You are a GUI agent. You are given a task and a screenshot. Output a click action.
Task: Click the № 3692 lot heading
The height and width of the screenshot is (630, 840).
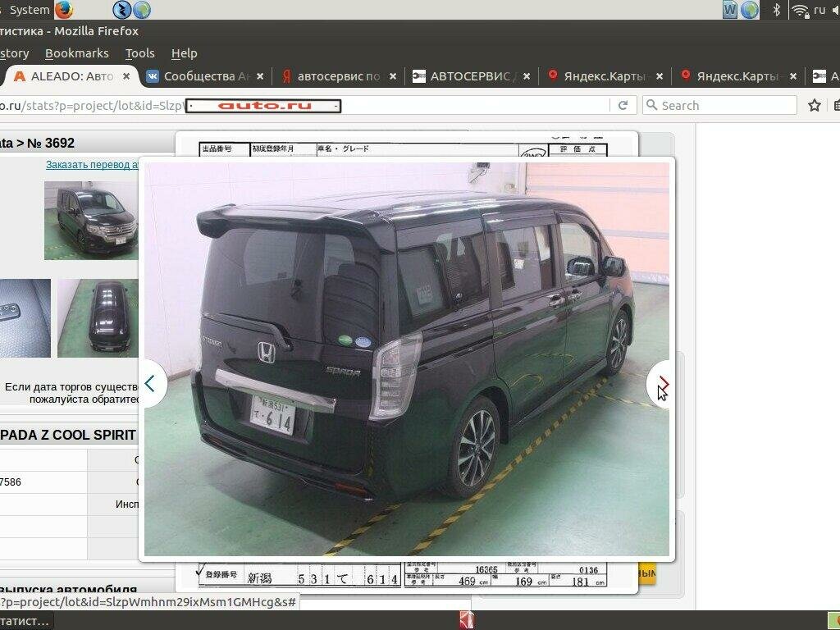pos(50,143)
